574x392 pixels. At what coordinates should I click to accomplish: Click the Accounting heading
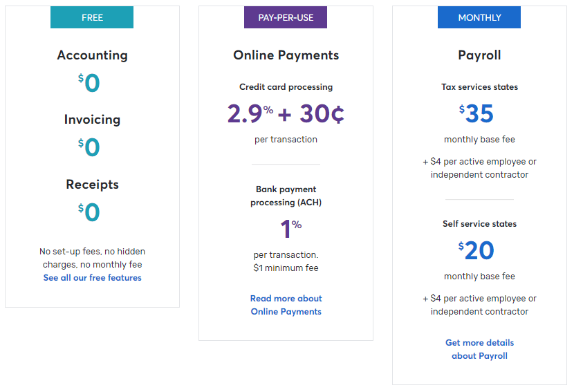click(x=92, y=55)
